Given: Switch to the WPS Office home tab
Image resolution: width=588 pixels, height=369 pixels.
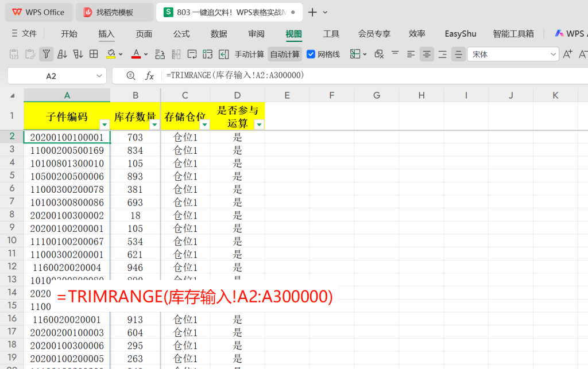Looking at the screenshot, I should [x=38, y=13].
